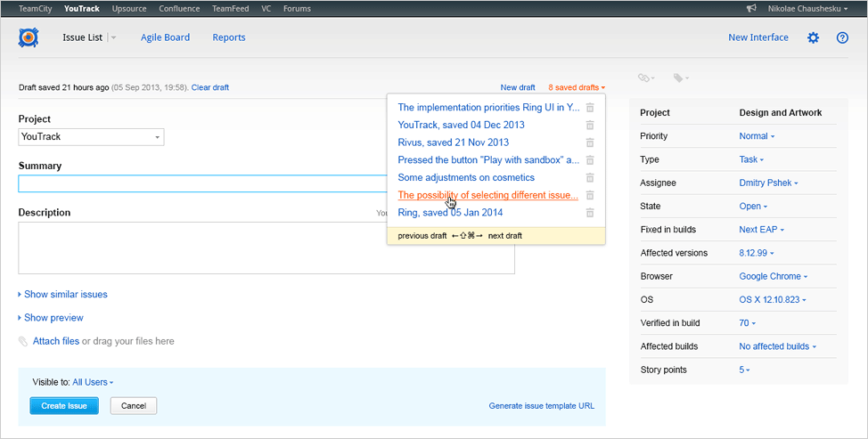Screen dimensions: 868x439
Task: Open draft 'Some adjustments on cosmetics'
Action: point(466,177)
